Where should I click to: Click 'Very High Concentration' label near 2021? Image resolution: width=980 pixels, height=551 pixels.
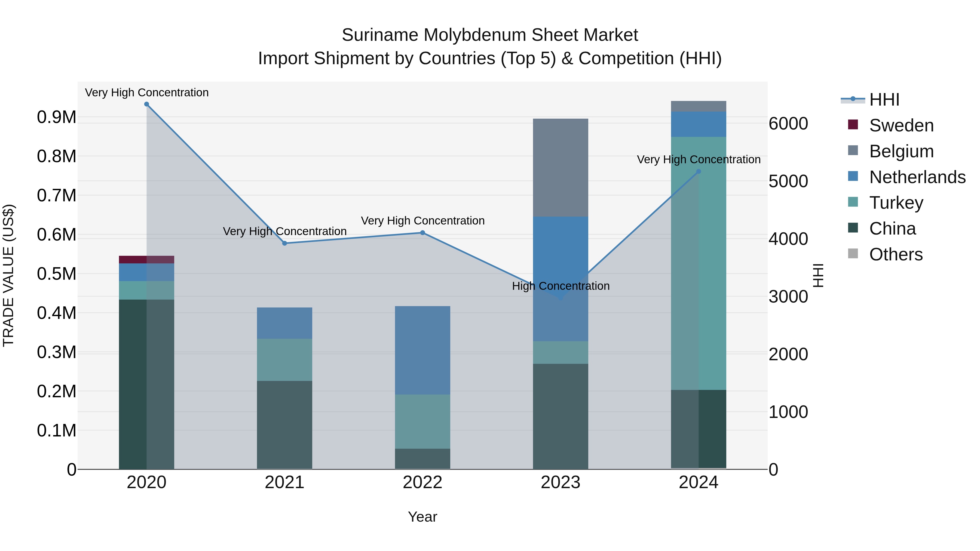[284, 231]
